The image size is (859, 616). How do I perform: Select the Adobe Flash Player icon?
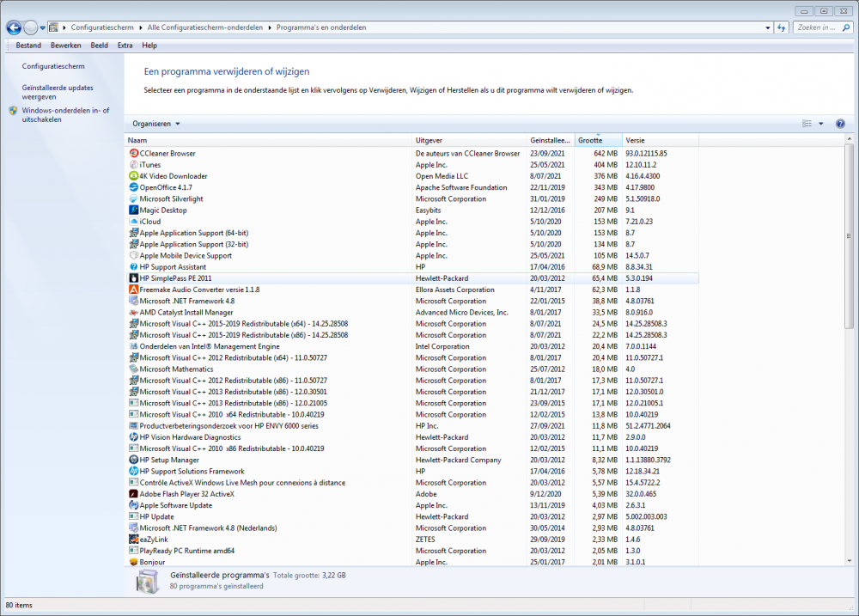(133, 494)
